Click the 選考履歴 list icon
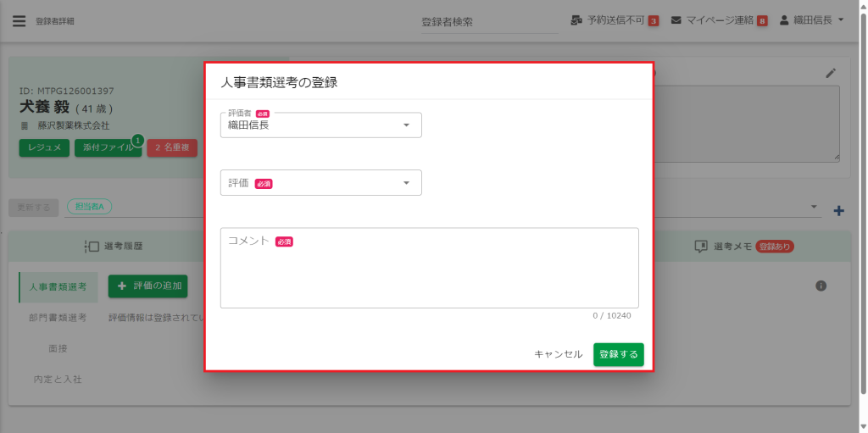Image resolution: width=868 pixels, height=433 pixels. click(x=92, y=247)
